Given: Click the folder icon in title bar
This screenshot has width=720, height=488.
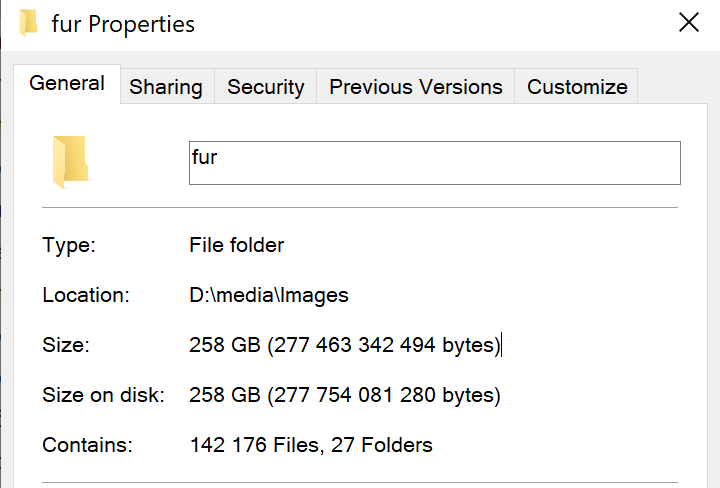Looking at the screenshot, I should point(30,22).
